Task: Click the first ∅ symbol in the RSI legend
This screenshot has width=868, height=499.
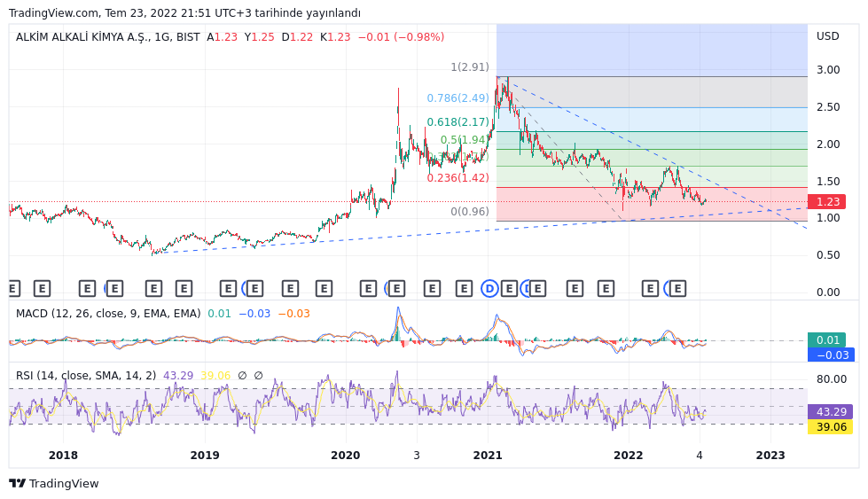Action: (242, 376)
